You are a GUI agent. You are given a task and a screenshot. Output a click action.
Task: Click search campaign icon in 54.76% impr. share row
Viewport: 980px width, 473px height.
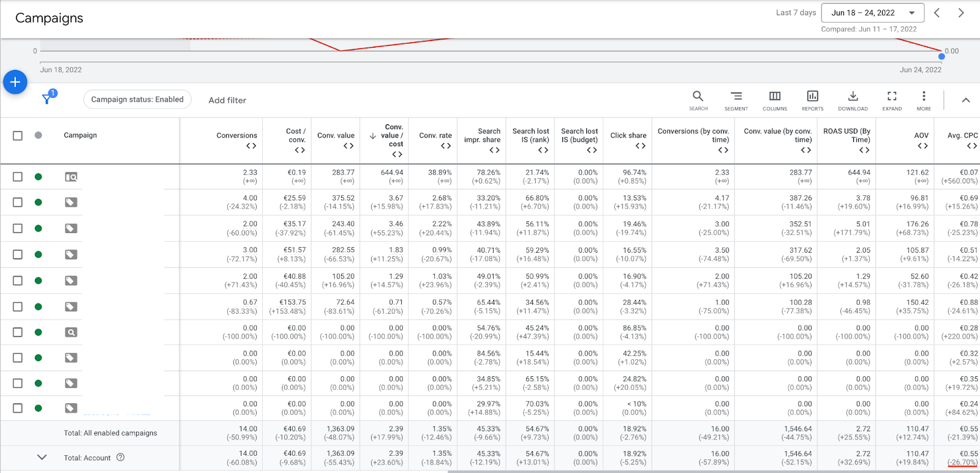click(x=71, y=332)
